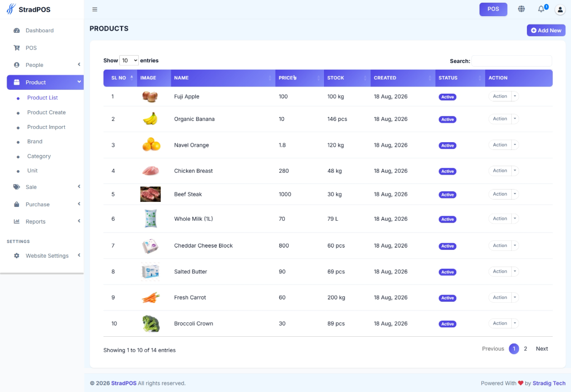Sort table by STOCK column arrows

pos(365,78)
